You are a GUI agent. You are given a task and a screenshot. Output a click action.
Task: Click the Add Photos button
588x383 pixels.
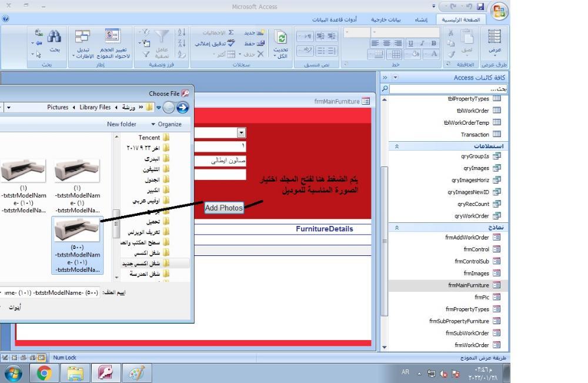(x=224, y=208)
